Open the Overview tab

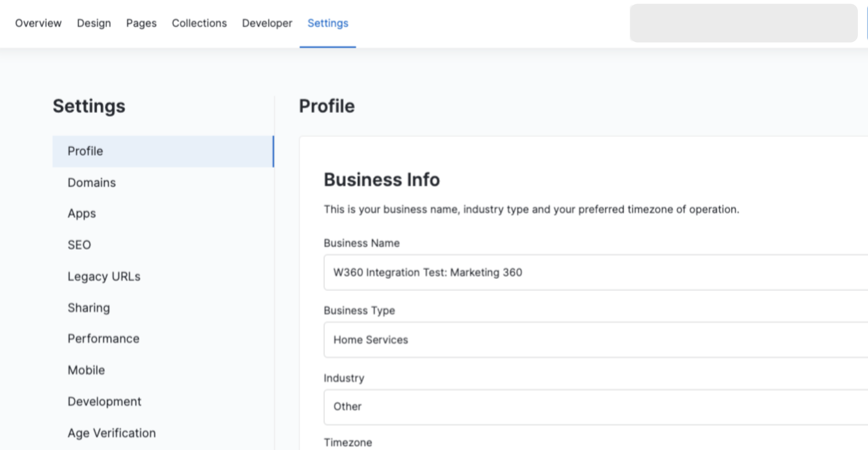38,23
